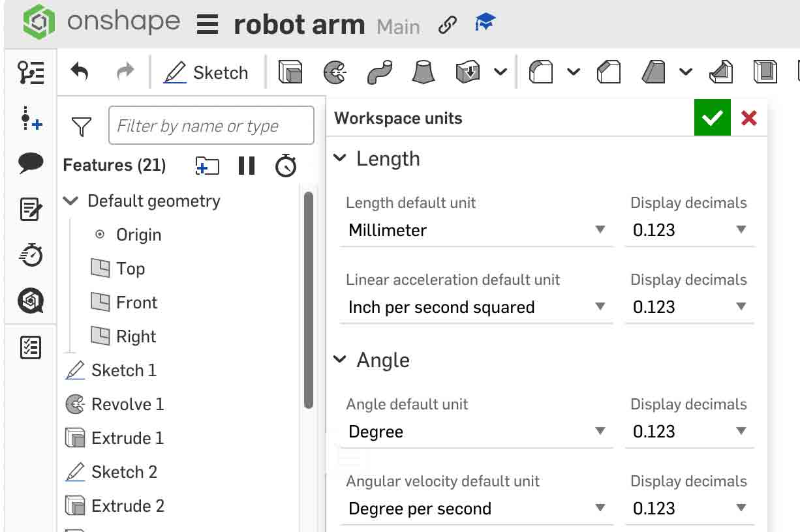The width and height of the screenshot is (800, 532).
Task: Toggle the feature filter funnel
Action: click(80, 125)
